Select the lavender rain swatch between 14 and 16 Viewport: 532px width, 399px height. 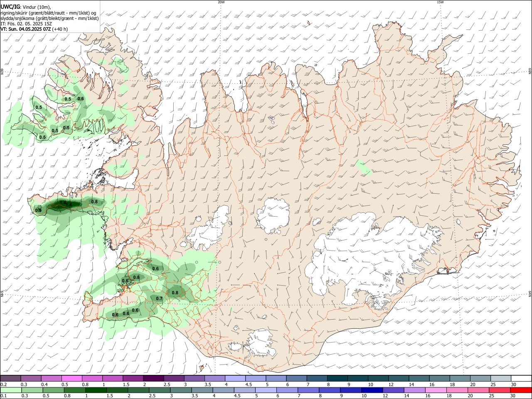click(x=414, y=390)
